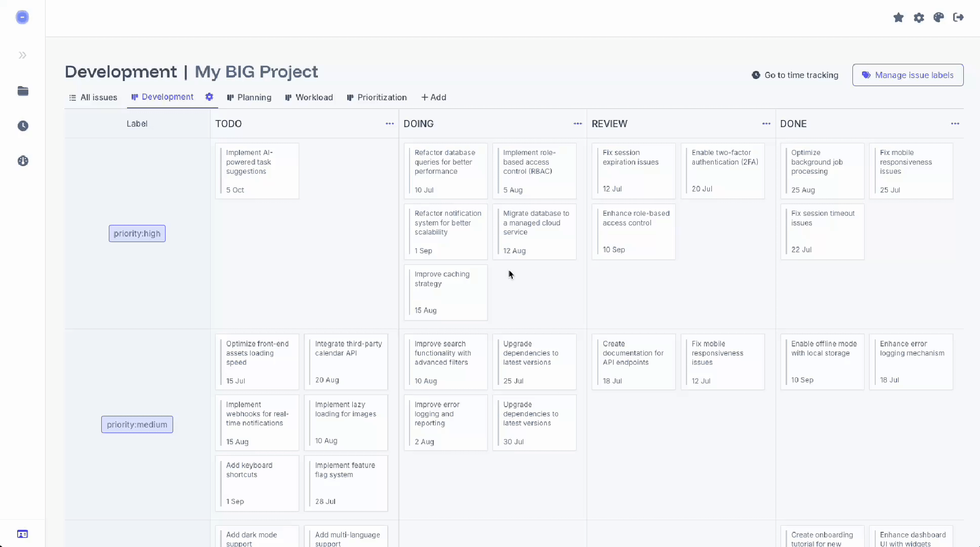
Task: Open the theme palette icon
Action: (938, 18)
